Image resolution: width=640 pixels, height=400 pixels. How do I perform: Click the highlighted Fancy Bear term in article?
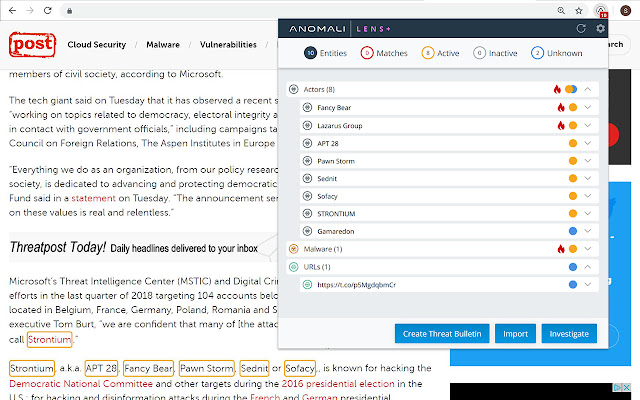[149, 369]
